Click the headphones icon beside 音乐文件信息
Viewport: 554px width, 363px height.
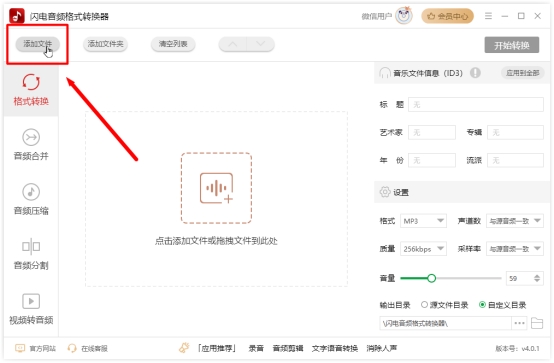point(384,73)
